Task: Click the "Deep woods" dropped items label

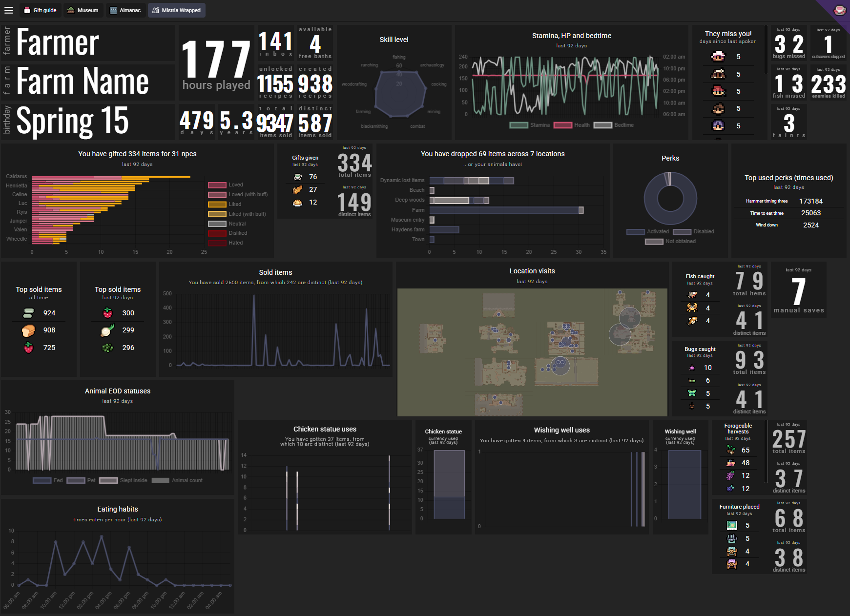Action: (x=410, y=200)
